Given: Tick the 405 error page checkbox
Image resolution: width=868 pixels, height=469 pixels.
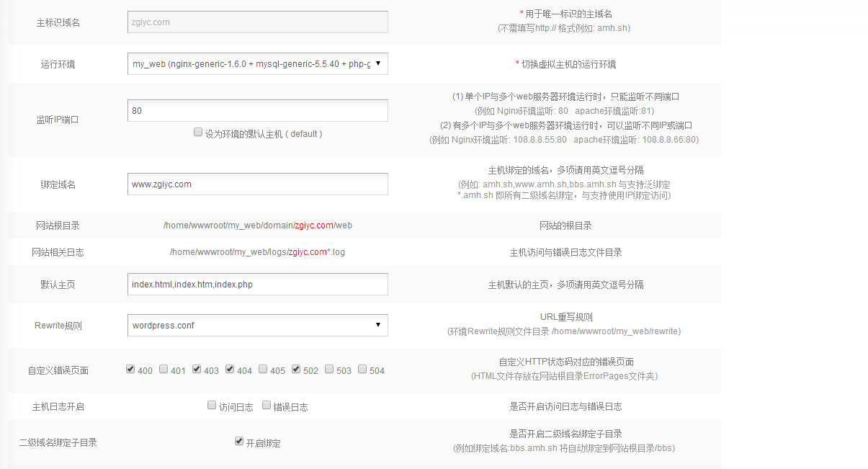Looking at the screenshot, I should pyautogui.click(x=263, y=370).
